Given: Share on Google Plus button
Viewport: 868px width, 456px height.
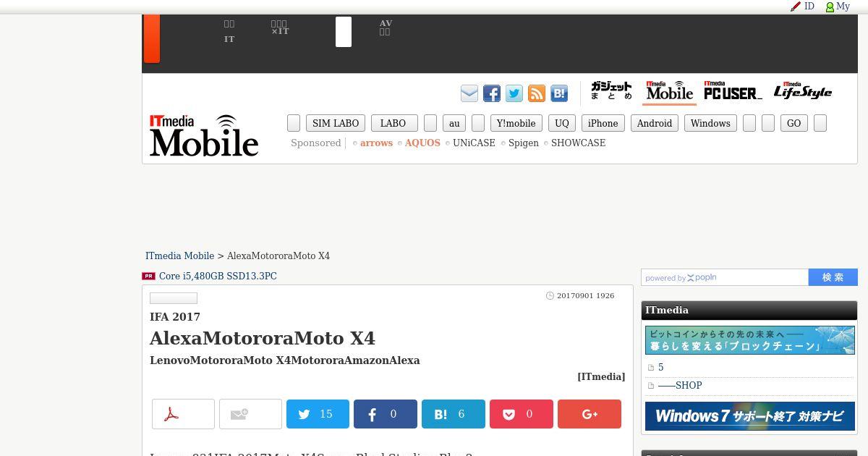Looking at the screenshot, I should 590,414.
